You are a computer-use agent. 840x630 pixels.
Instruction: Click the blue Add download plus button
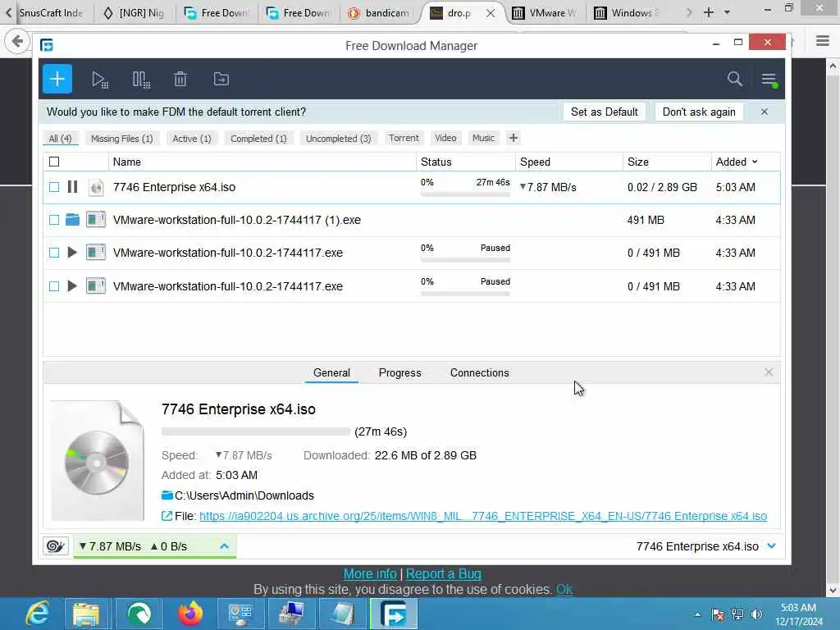click(57, 80)
